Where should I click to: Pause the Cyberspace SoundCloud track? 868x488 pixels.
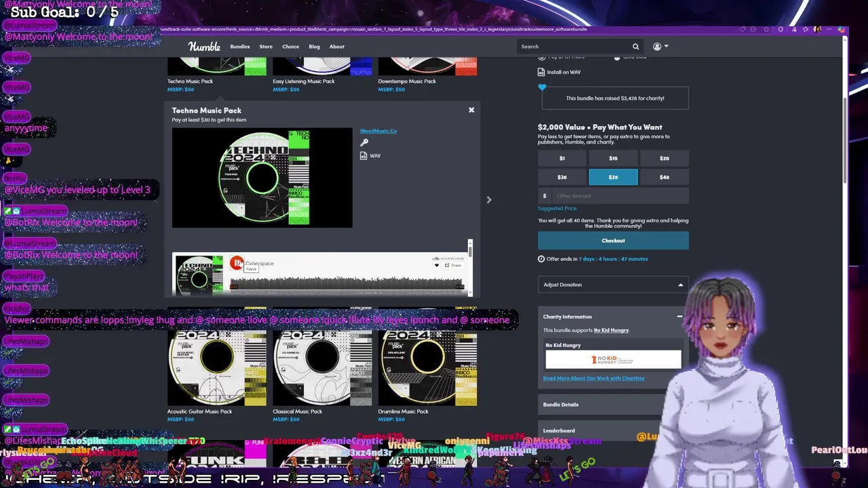[x=237, y=263]
